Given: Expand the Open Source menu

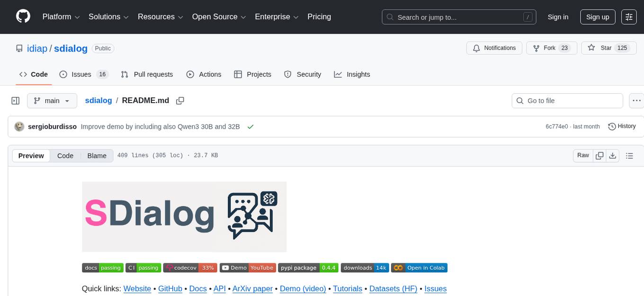Looking at the screenshot, I should click(219, 17).
